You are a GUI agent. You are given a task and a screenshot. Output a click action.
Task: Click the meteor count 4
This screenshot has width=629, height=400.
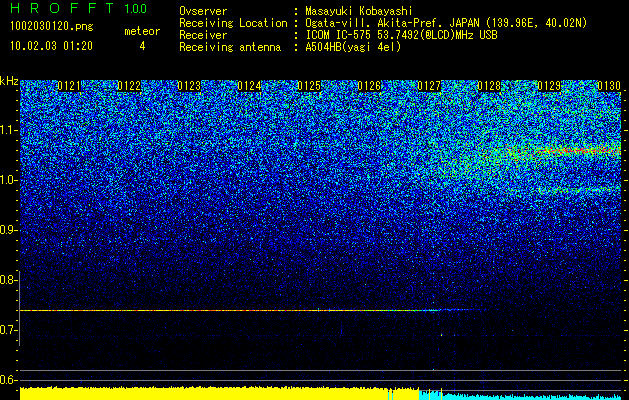point(142,46)
